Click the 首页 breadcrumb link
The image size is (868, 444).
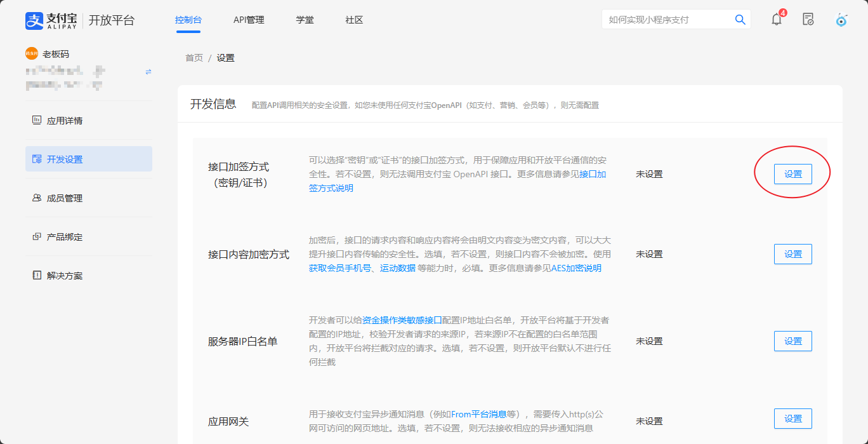click(x=194, y=58)
